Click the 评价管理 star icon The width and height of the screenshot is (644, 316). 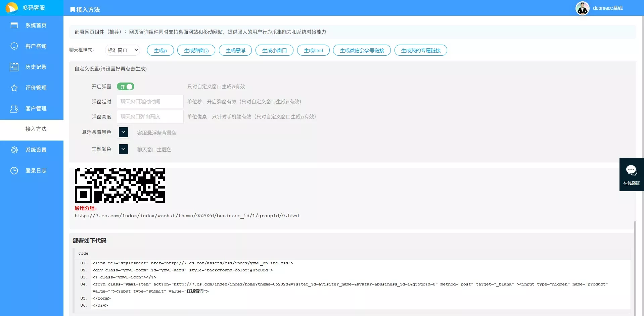click(14, 88)
